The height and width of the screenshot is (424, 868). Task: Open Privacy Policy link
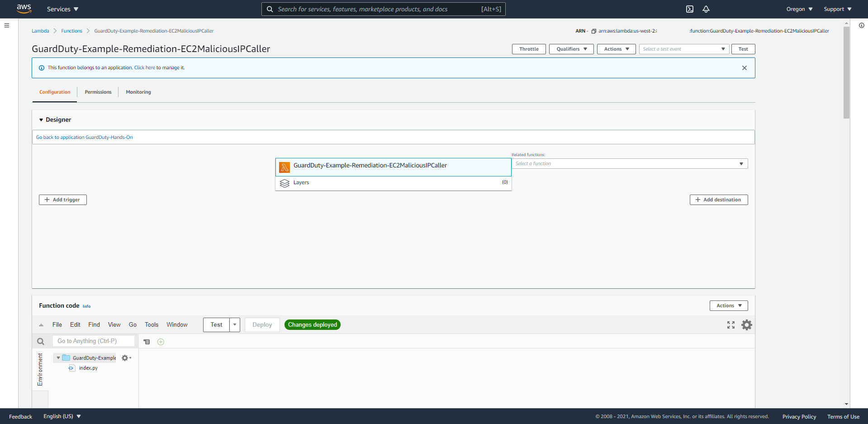(799, 417)
